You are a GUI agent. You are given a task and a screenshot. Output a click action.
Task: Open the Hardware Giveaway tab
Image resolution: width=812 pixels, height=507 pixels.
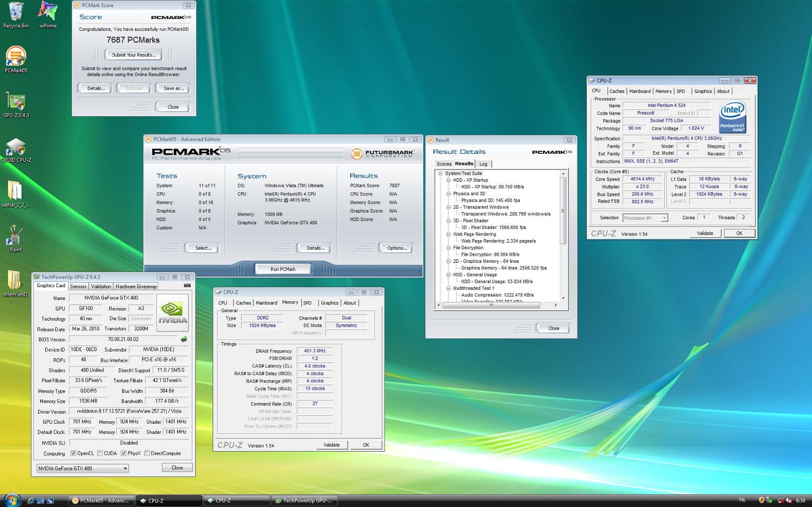(136, 286)
